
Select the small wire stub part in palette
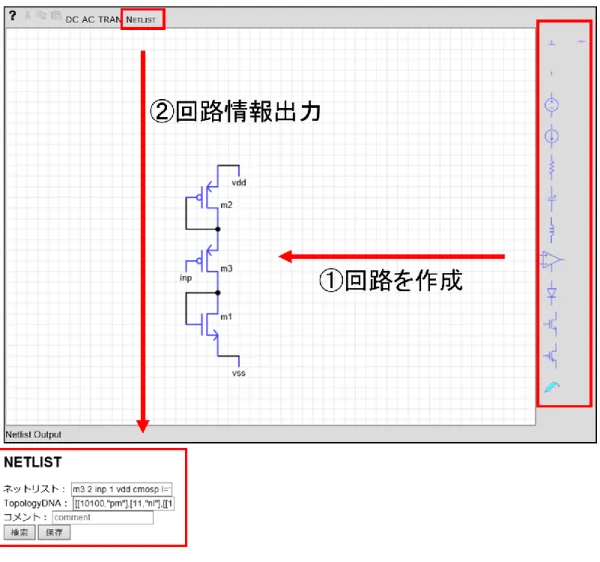(x=551, y=73)
